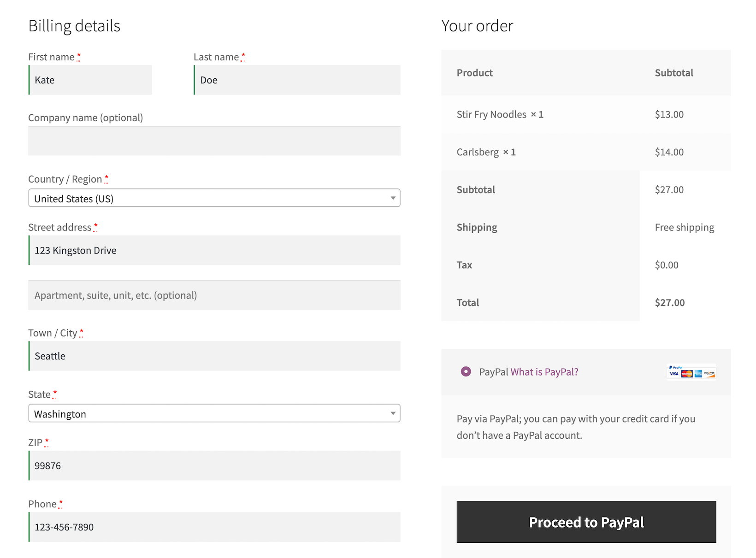Click the asterisk next to Country / Region
Screen dimensions: 756x558
[106, 177]
